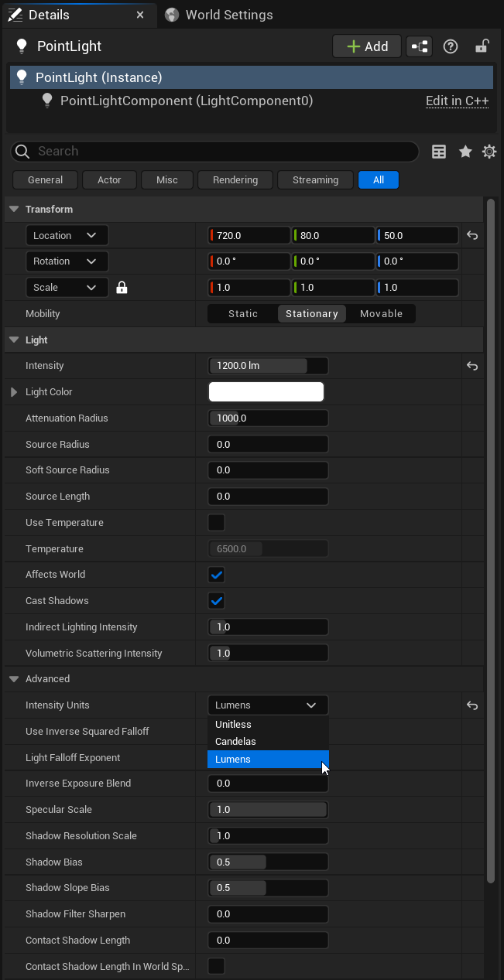Screen dimensions: 504x980
Task: Click the Attenuation Radius slider field
Action: 268,418
